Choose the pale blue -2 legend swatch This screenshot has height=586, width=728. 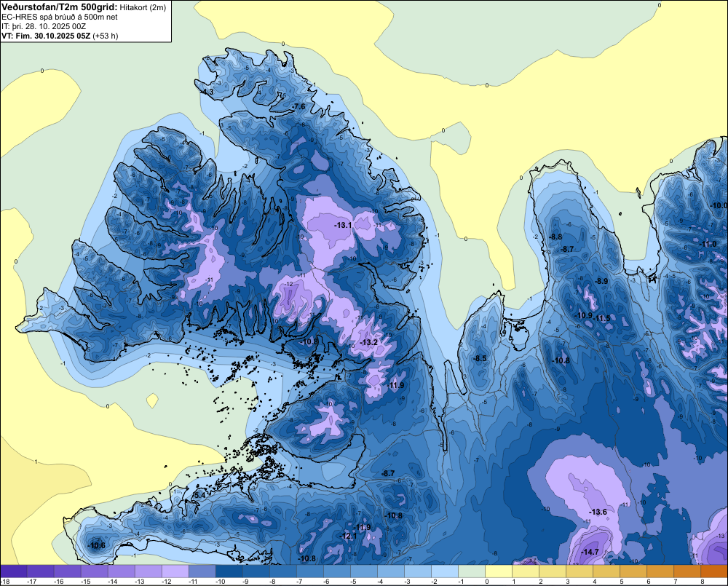444,571
